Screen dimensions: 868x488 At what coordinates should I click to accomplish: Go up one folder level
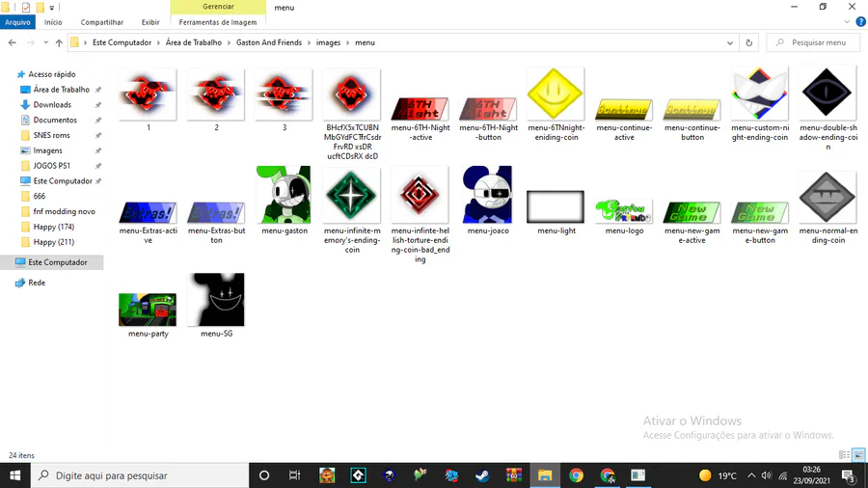click(59, 42)
